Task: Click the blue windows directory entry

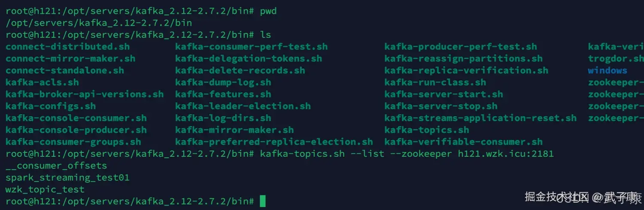Action: (607, 70)
